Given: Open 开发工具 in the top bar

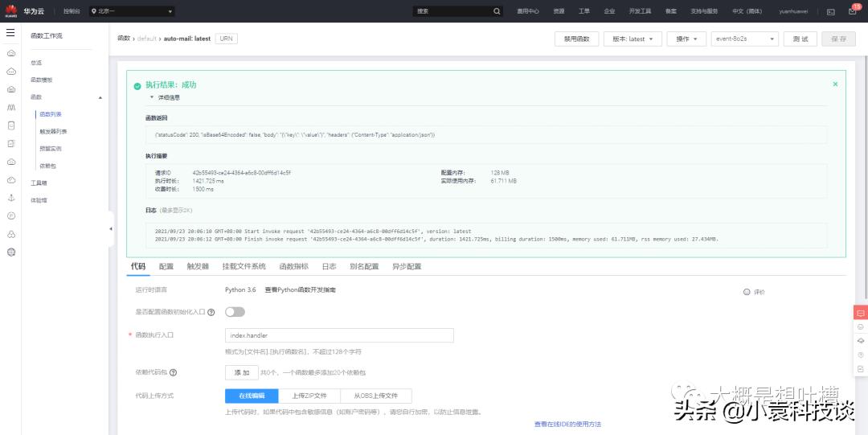Looking at the screenshot, I should pos(640,11).
